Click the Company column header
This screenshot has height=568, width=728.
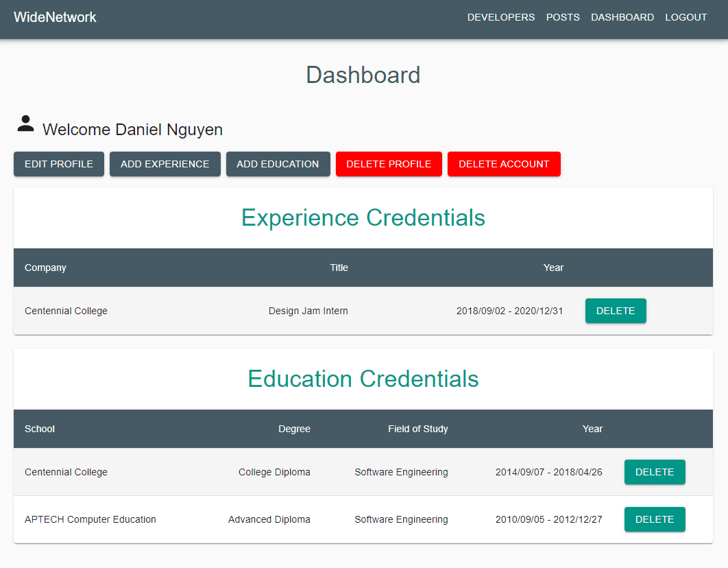tap(45, 268)
